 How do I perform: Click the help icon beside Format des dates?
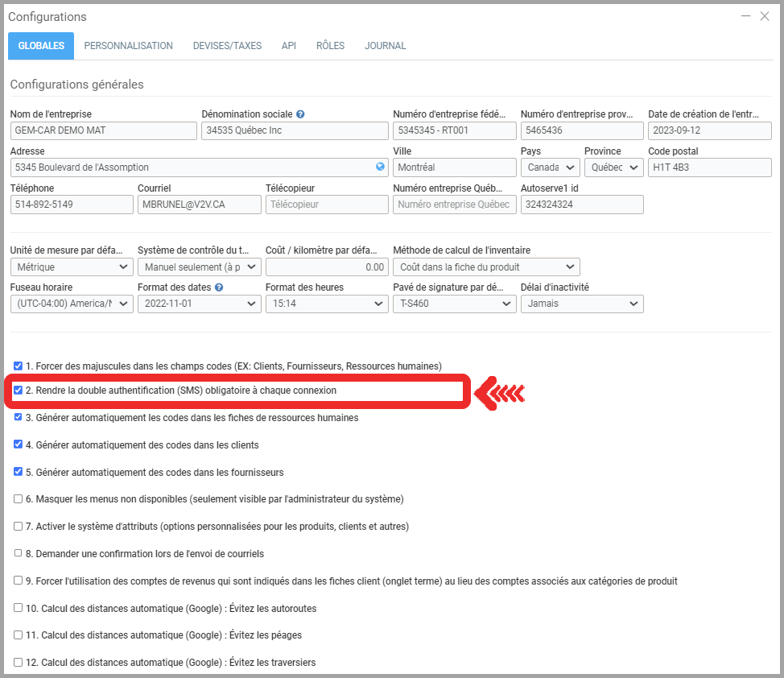(x=219, y=287)
